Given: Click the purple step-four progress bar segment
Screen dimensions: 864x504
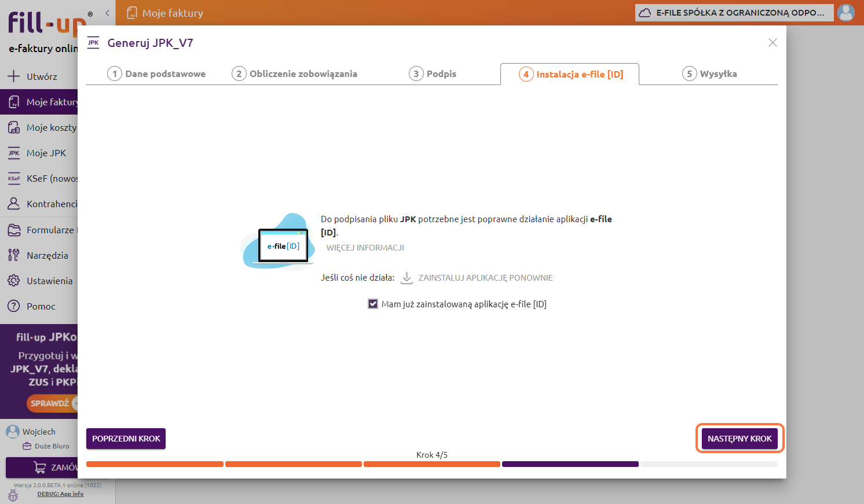Looking at the screenshot, I should click(570, 464).
